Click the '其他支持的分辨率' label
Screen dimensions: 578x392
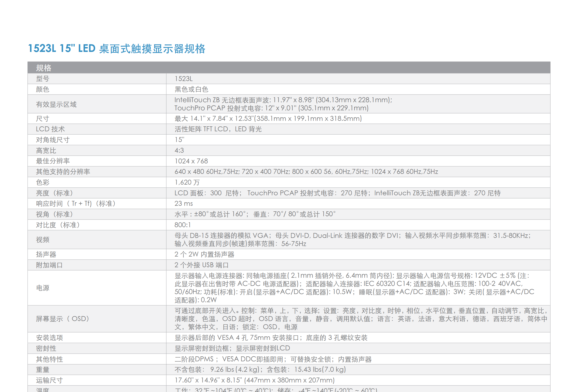pyautogui.click(x=63, y=172)
